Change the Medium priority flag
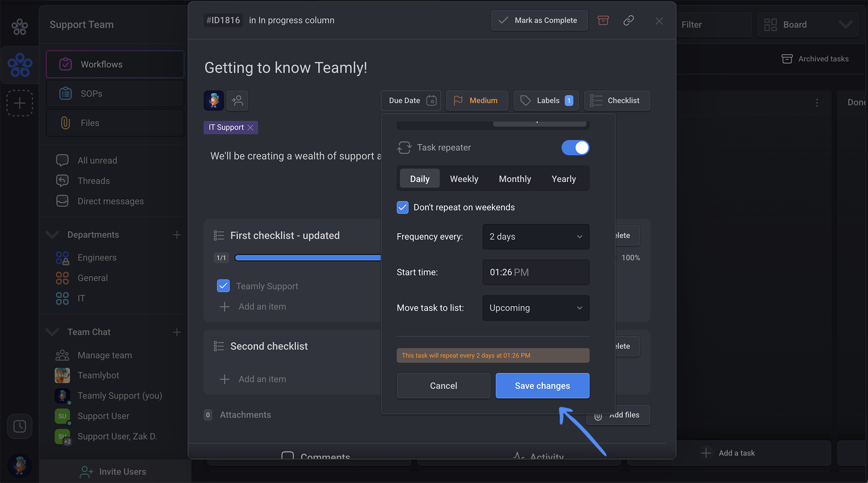The width and height of the screenshot is (868, 483). pyautogui.click(x=477, y=100)
